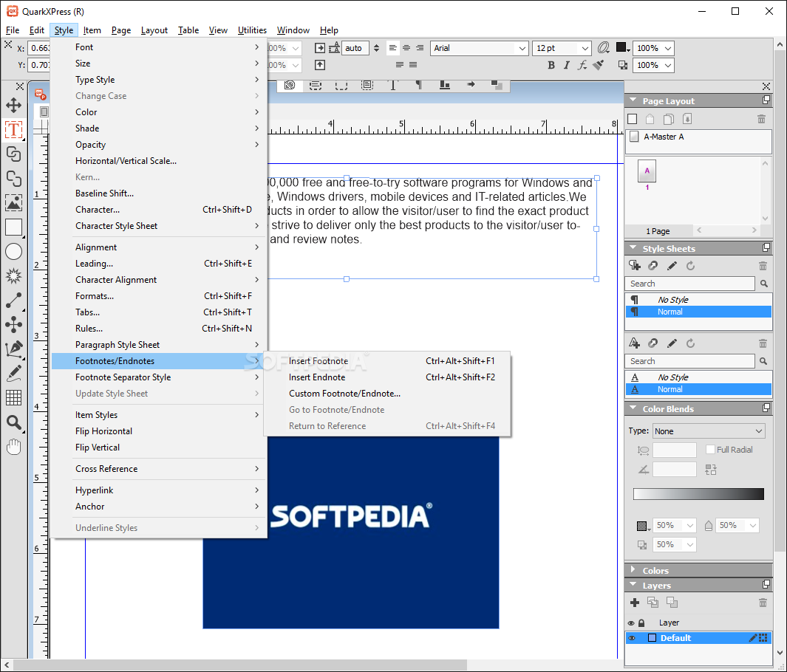
Task: Collapse the Layers panel
Action: coord(633,585)
